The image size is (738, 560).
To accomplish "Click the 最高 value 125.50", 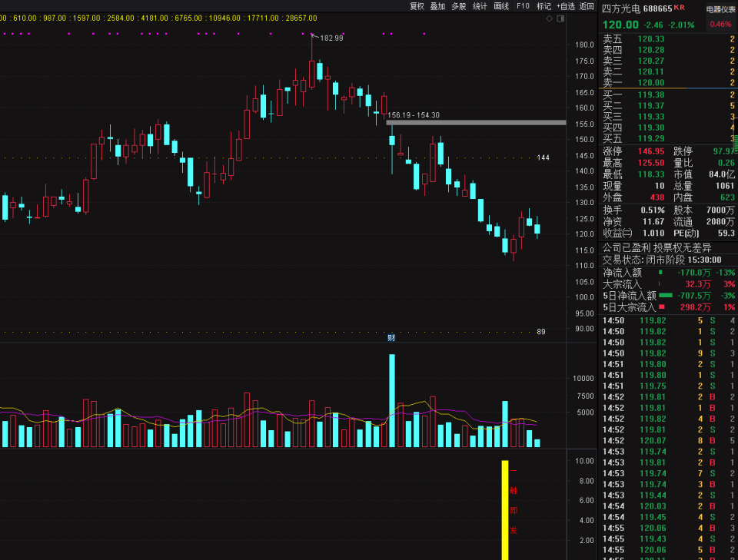I will [651, 163].
